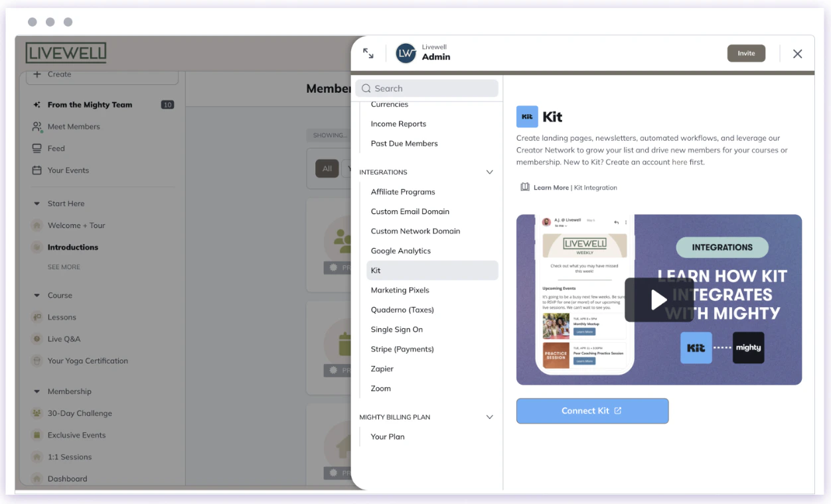Open Custom Network Domain
Image resolution: width=831 pixels, height=504 pixels.
(x=415, y=231)
